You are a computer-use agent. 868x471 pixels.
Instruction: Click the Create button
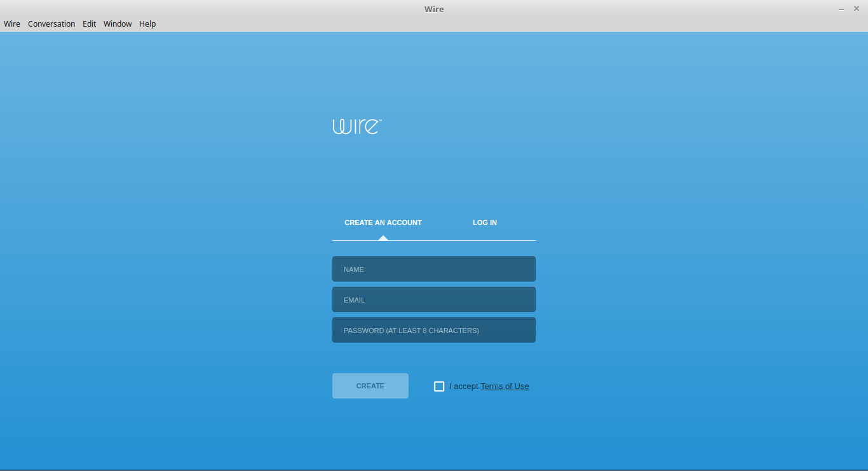(x=370, y=386)
